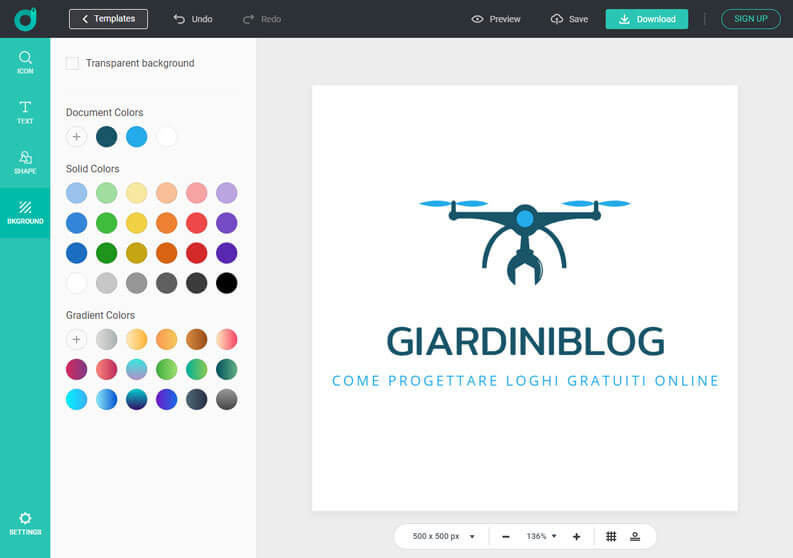This screenshot has width=793, height=558.
Task: Choose bright red solid color
Action: tap(196, 223)
